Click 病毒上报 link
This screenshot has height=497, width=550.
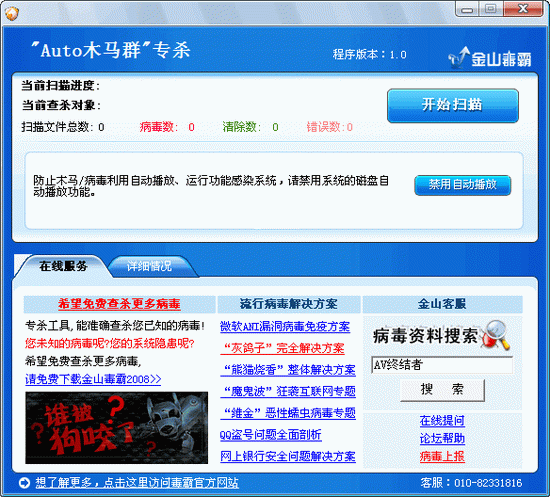coord(442,456)
